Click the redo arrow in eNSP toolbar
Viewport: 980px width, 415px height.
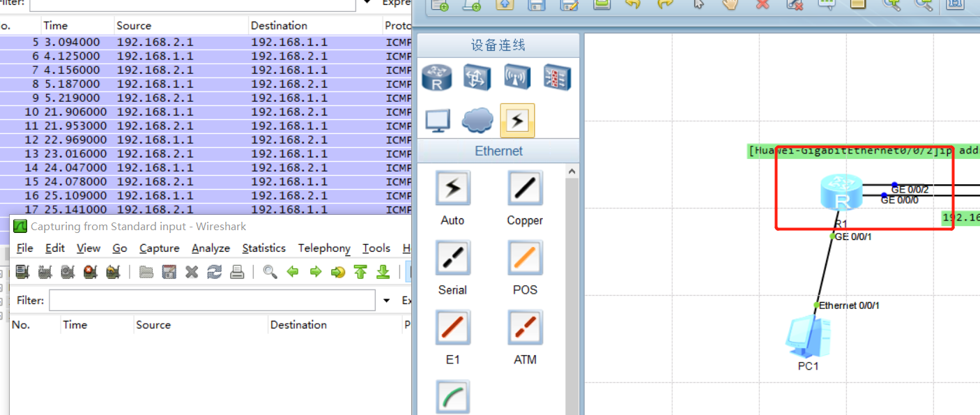tap(666, 4)
